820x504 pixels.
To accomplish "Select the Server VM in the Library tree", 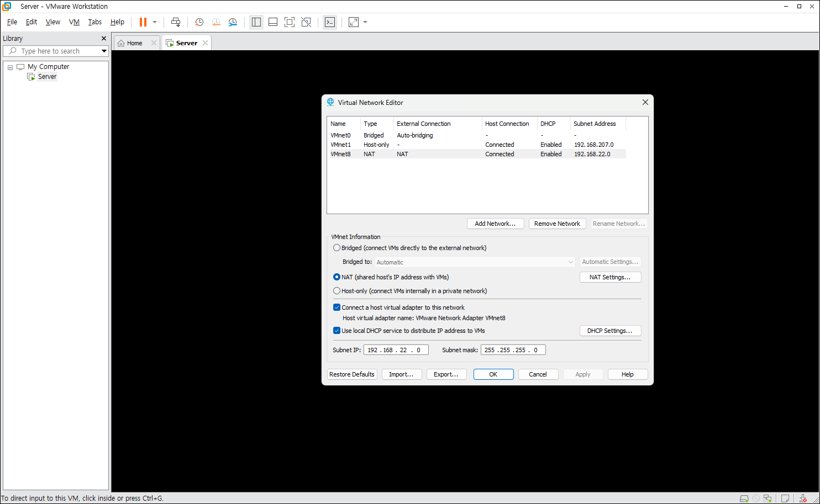I will (x=47, y=77).
